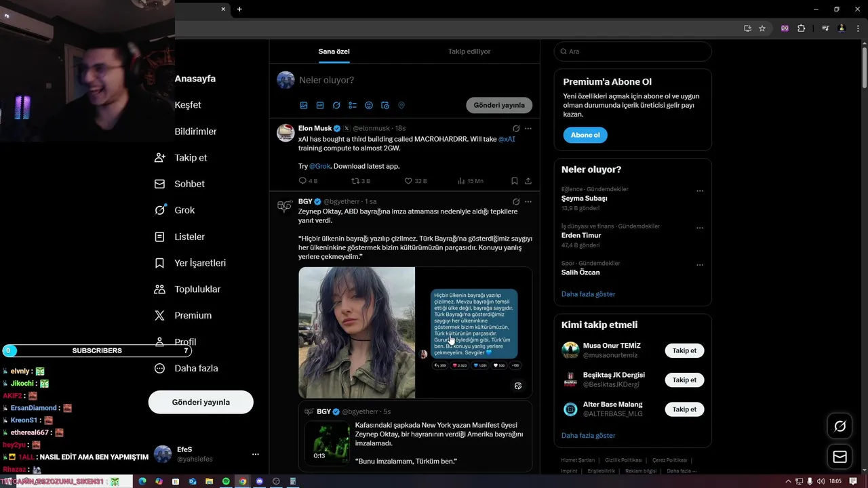Add image via media icon in composer
The width and height of the screenshot is (868, 488).
click(304, 105)
